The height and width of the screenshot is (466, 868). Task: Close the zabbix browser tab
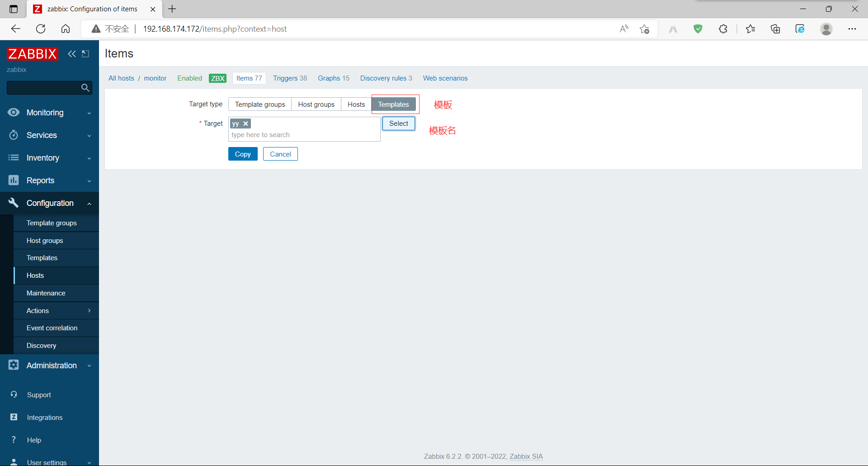pos(153,9)
